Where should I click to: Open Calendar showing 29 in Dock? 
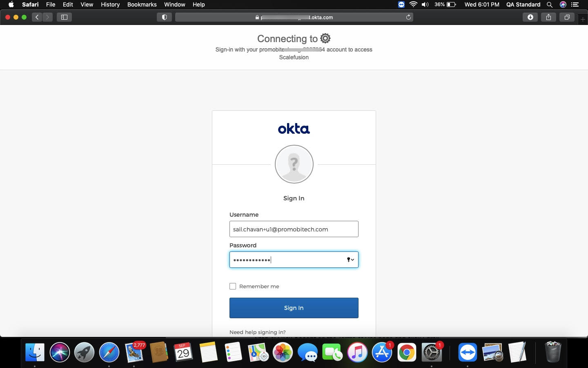point(183,352)
